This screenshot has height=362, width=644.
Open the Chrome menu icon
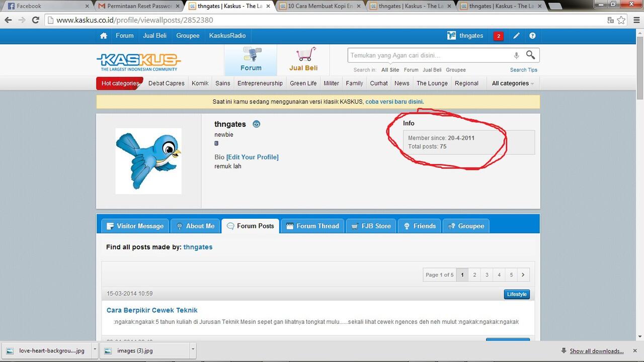coord(635,20)
